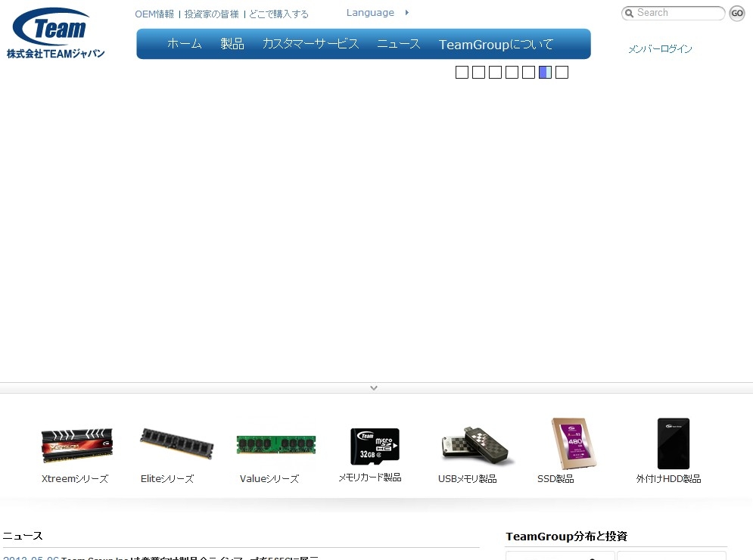Click the Team Japan logo
Screen dimensions: 753x560
point(56,33)
